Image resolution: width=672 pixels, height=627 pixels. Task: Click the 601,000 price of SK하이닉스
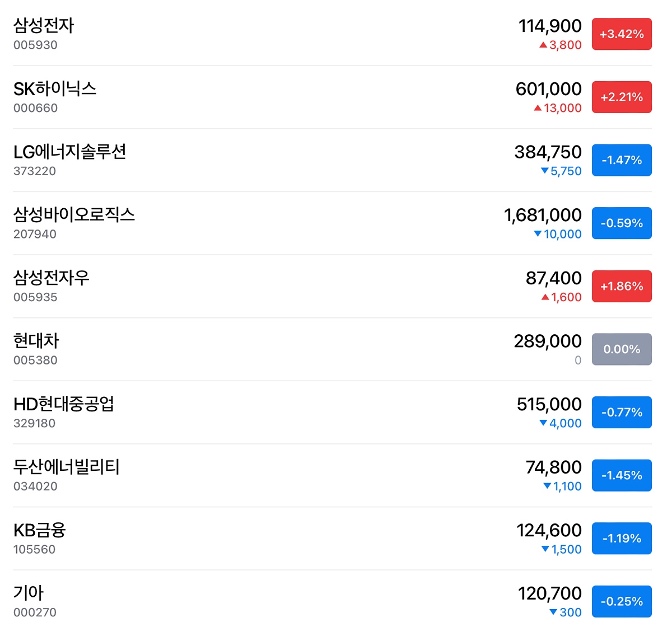pyautogui.click(x=548, y=89)
